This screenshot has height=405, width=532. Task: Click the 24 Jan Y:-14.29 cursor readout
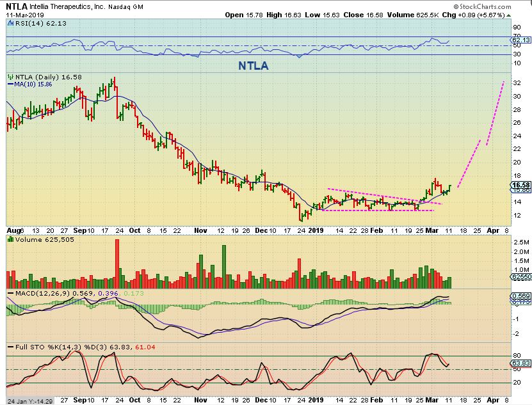coord(30,401)
